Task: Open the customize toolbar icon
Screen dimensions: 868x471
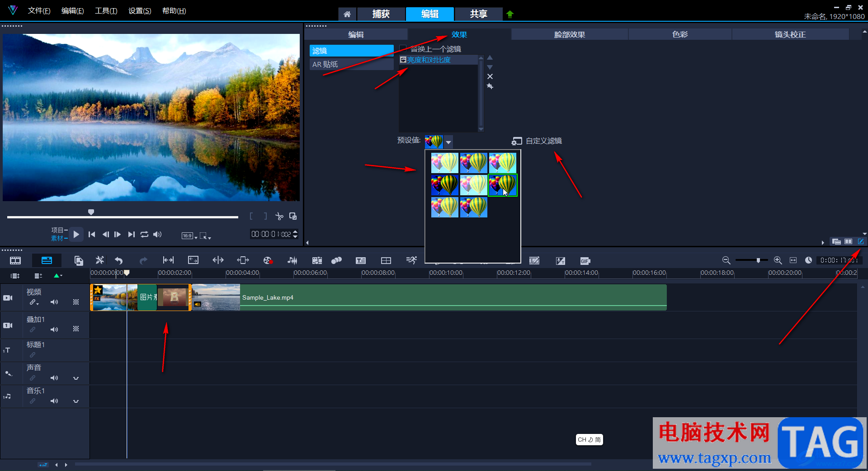Action: pyautogui.click(x=100, y=260)
